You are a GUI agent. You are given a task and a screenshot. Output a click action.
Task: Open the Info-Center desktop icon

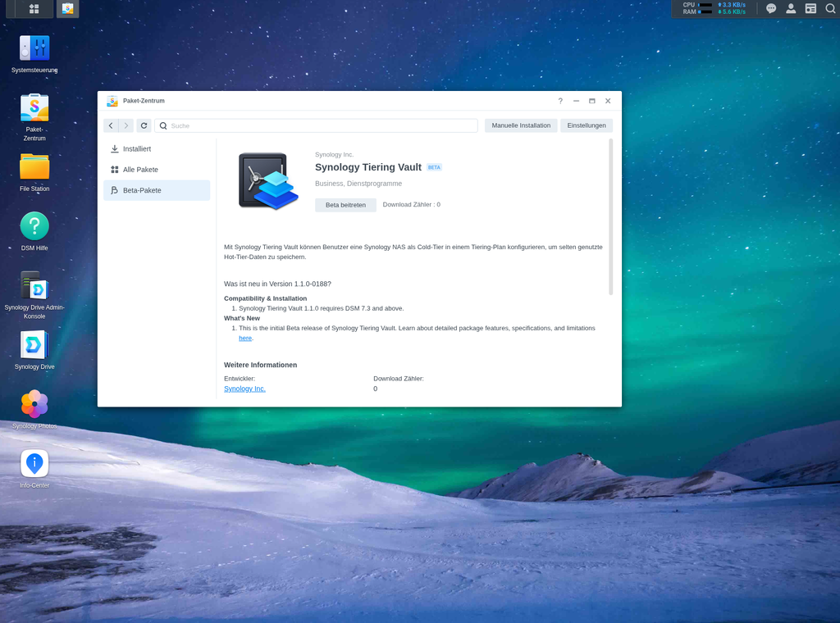click(x=34, y=463)
